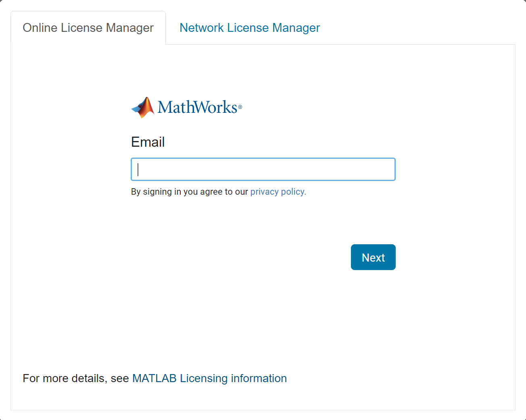Follow the MATLAB Licensing information hyperlink
The image size is (526, 420).
pos(209,378)
